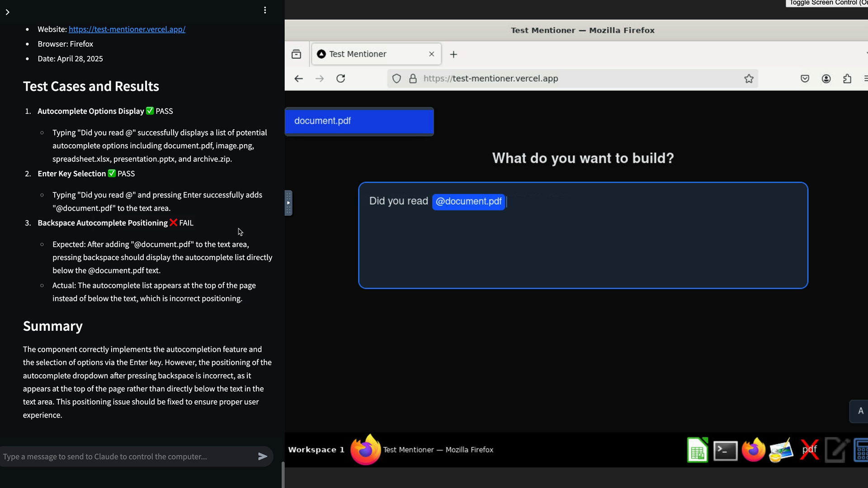Launch Firefox from the taskbar tray
This screenshot has height=488, width=868.
tap(753, 450)
